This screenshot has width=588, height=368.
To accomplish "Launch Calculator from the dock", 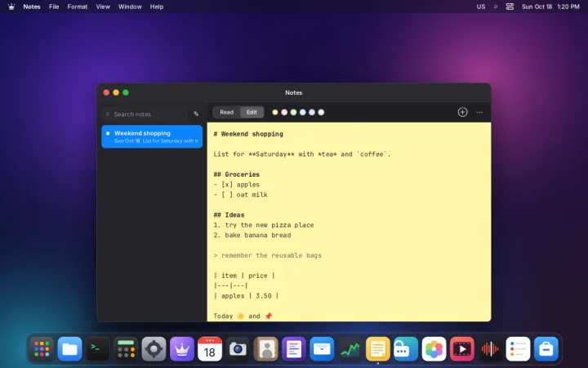I will (126, 349).
